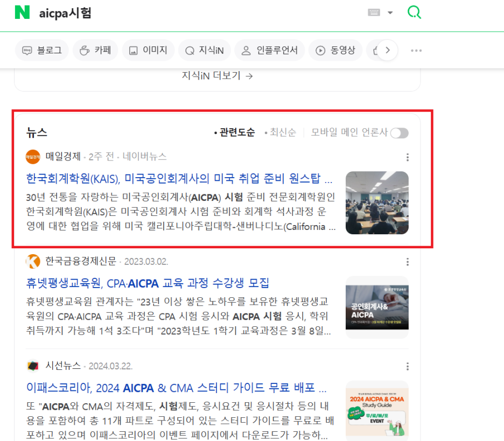The height and width of the screenshot is (441, 504).
Task: Expand the search options dropdown arrow
Action: 390,13
